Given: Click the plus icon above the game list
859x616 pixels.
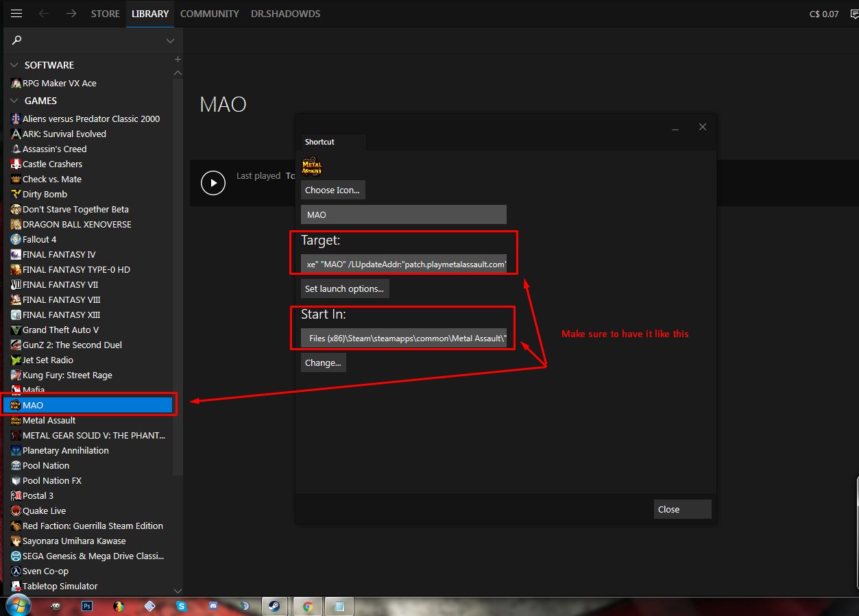Looking at the screenshot, I should 178,60.
